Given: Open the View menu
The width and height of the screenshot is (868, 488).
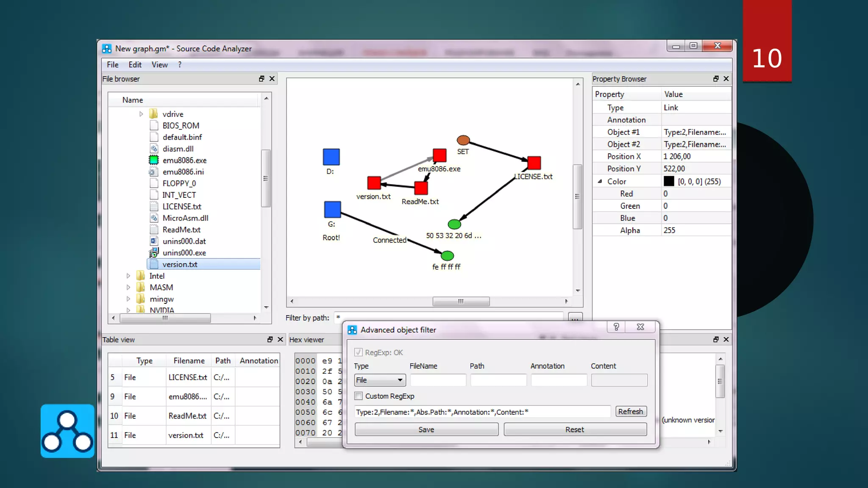Looking at the screenshot, I should 159,65.
